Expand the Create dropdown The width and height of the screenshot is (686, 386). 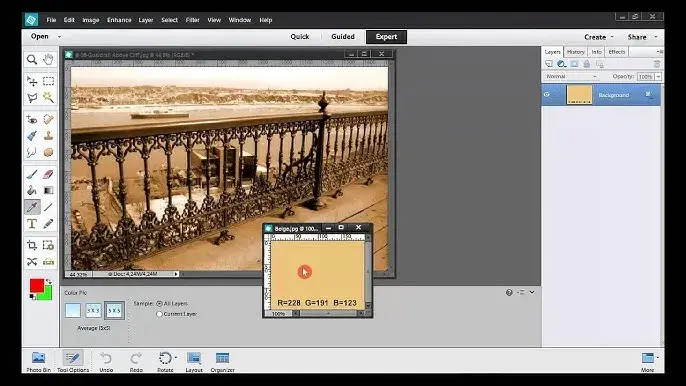pos(598,37)
